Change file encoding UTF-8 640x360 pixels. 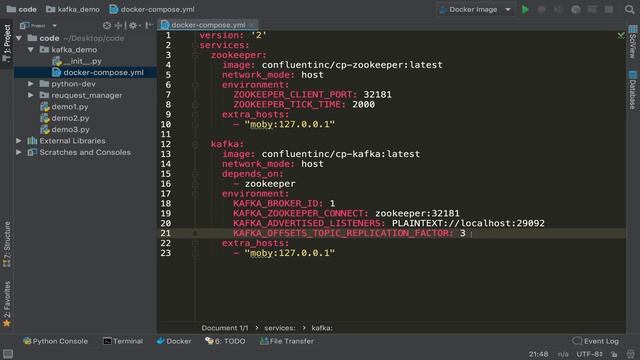(589, 354)
